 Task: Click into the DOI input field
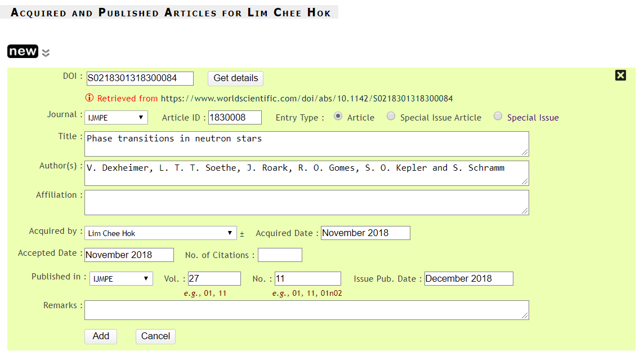(139, 78)
